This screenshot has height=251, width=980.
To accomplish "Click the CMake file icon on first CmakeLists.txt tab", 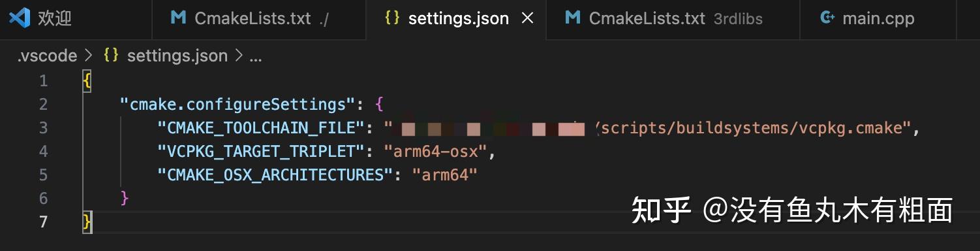I will coord(177,18).
